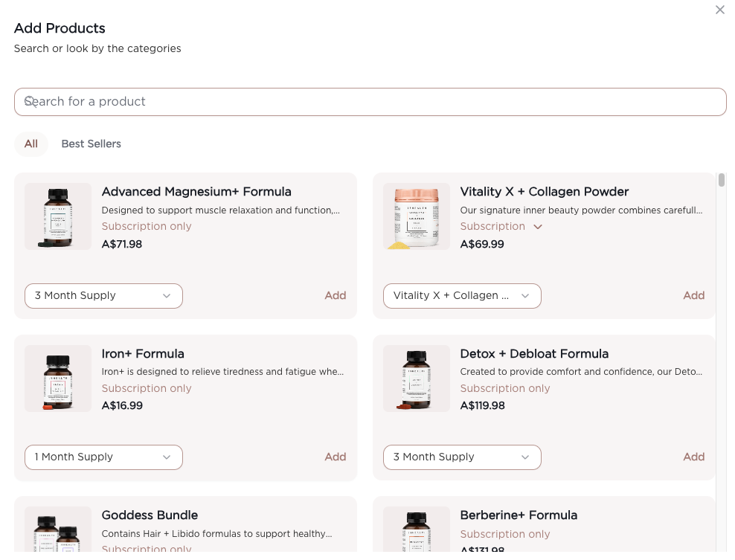Click Detox + Debloat bottle thumbnail
This screenshot has width=735, height=560.
point(417,379)
